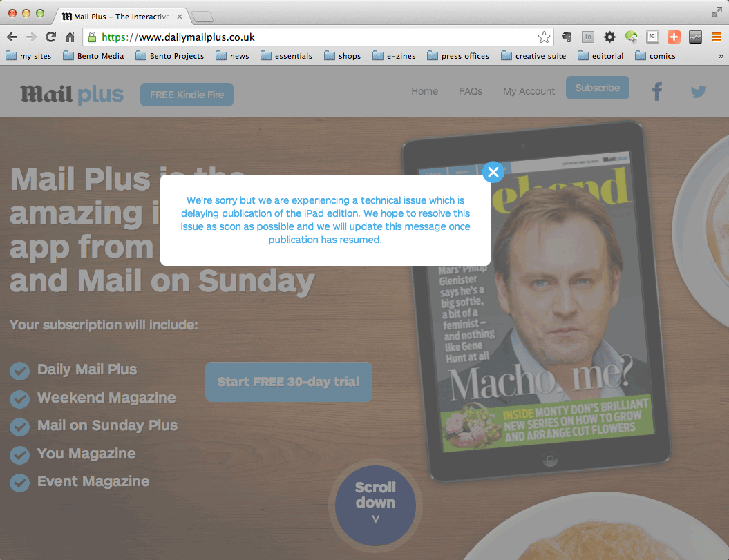This screenshot has height=560, width=729.
Task: Click the address bar URL field
Action: click(x=318, y=37)
